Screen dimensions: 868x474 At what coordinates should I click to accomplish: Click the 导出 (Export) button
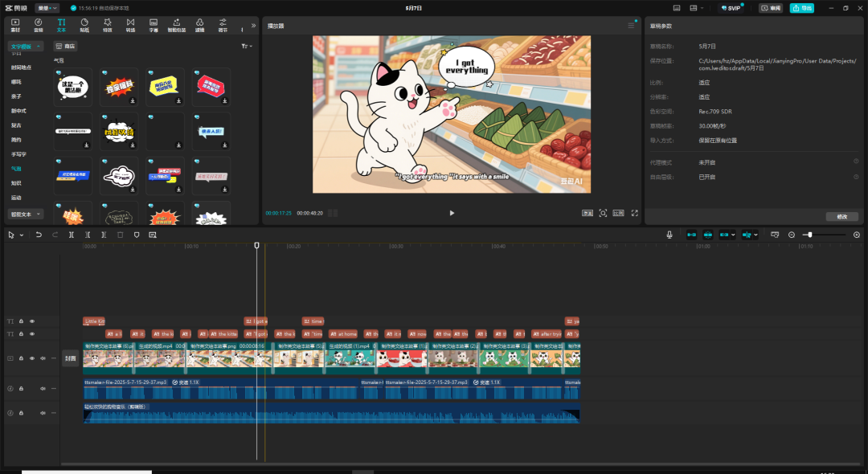tap(801, 8)
